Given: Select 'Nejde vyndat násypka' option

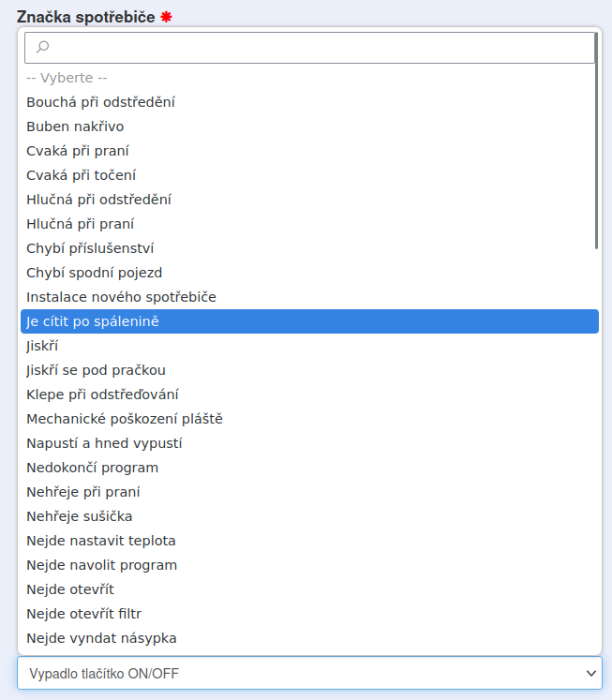Looking at the screenshot, I should 101,638.
